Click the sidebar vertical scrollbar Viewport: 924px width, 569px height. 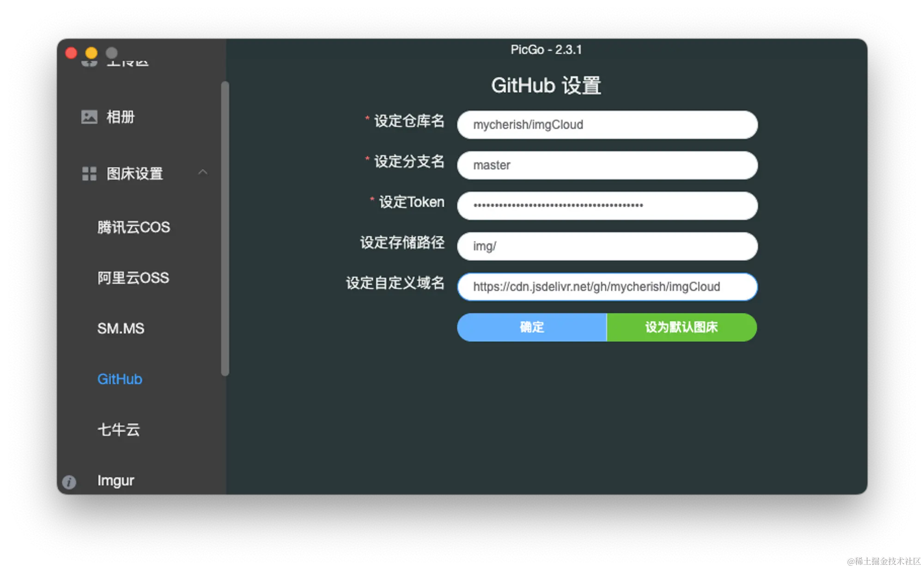pos(225,229)
